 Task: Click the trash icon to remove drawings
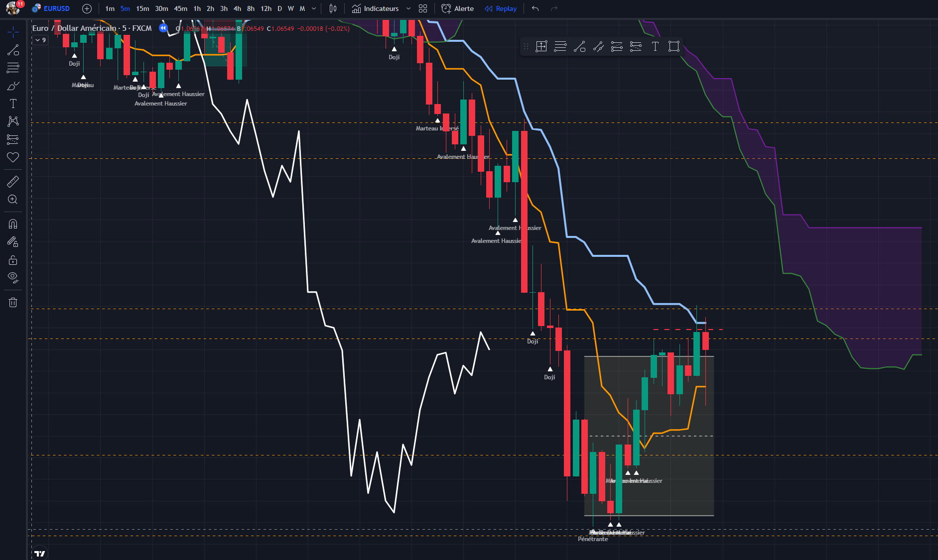[13, 302]
